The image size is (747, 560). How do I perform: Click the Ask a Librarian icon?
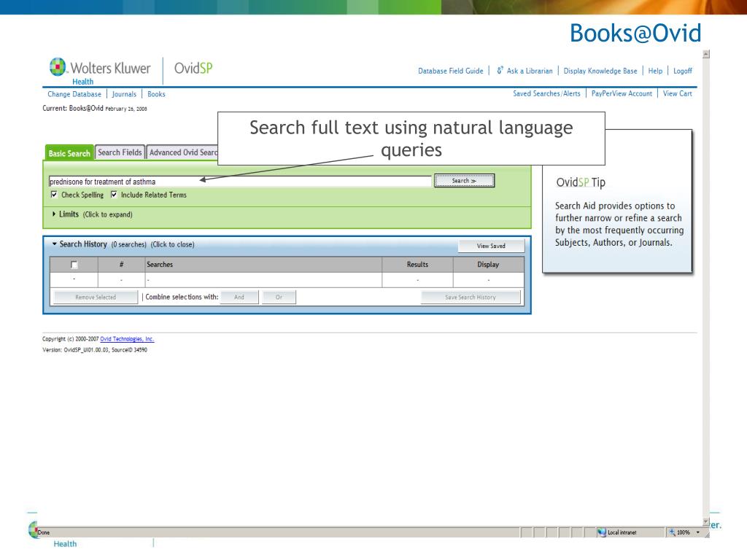pyautogui.click(x=500, y=71)
